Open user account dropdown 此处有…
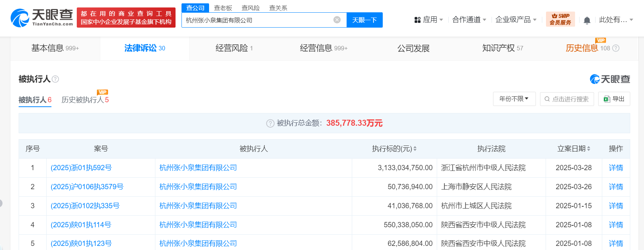Viewport: 644px width, 250px height. pyautogui.click(x=616, y=20)
